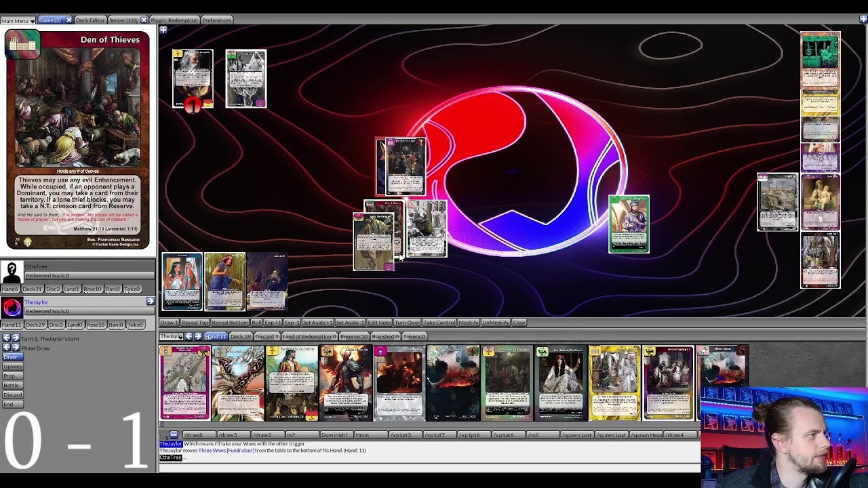
Task: Select the card with red counter token
Action: coord(193,79)
